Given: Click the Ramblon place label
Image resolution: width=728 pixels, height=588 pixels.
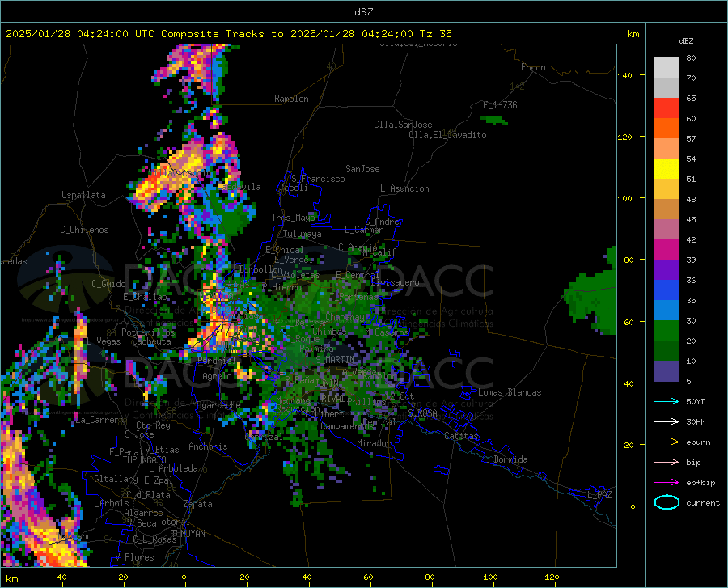Looking at the screenshot, I should point(291,99).
